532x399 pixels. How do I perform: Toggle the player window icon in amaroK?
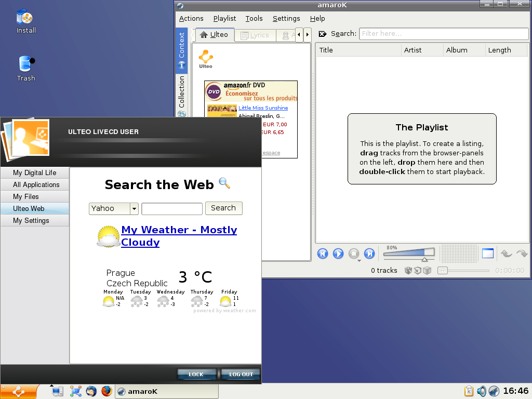(x=487, y=254)
